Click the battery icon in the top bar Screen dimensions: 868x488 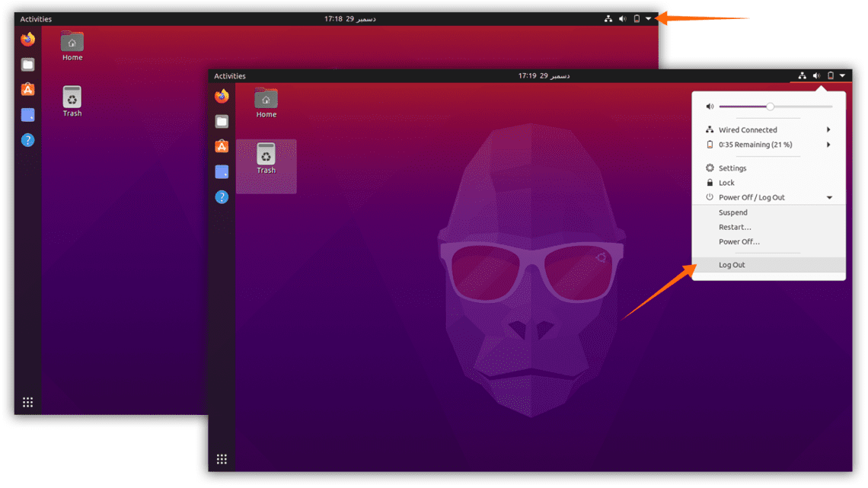click(x=831, y=75)
